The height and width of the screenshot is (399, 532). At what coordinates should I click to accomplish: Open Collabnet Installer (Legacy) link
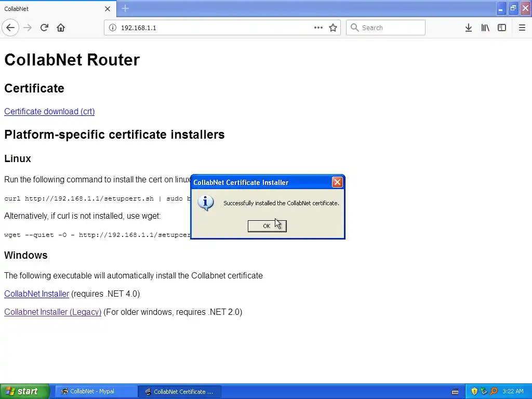(52, 312)
